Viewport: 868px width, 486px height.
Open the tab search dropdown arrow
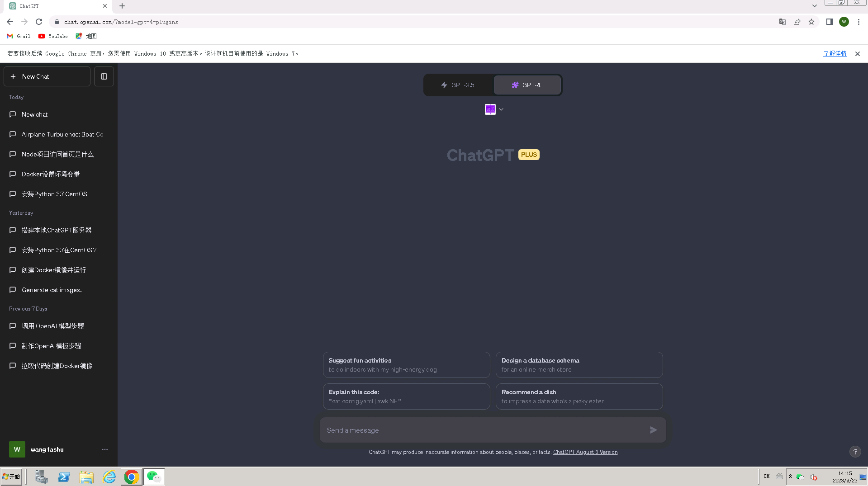tap(814, 6)
